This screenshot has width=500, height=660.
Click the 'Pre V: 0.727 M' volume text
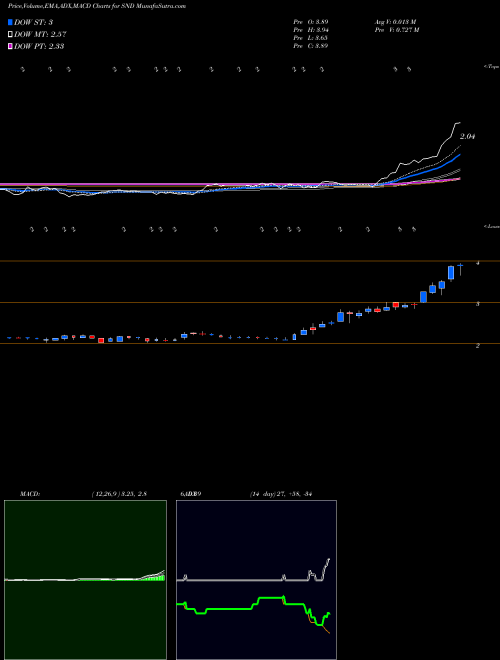tap(396, 30)
